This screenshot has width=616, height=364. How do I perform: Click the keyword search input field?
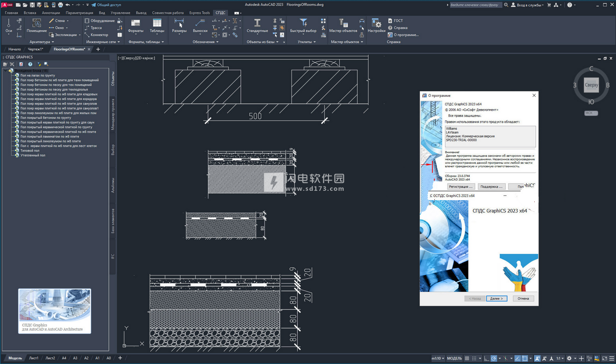point(475,5)
